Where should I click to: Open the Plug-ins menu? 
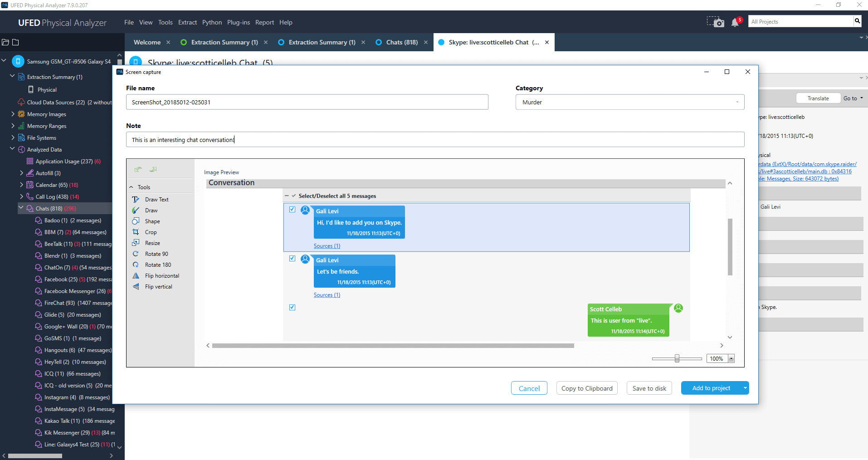click(x=238, y=22)
